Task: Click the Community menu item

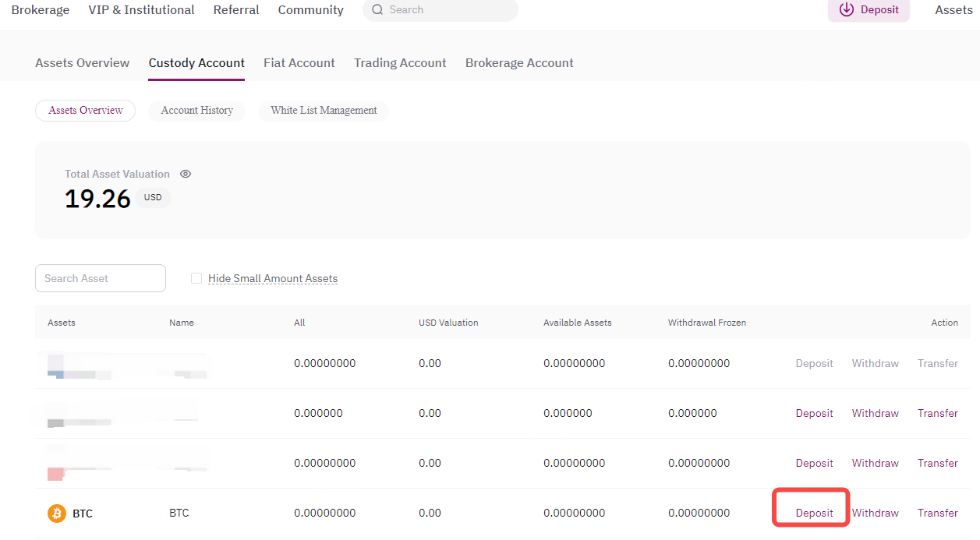Action: 310,9
